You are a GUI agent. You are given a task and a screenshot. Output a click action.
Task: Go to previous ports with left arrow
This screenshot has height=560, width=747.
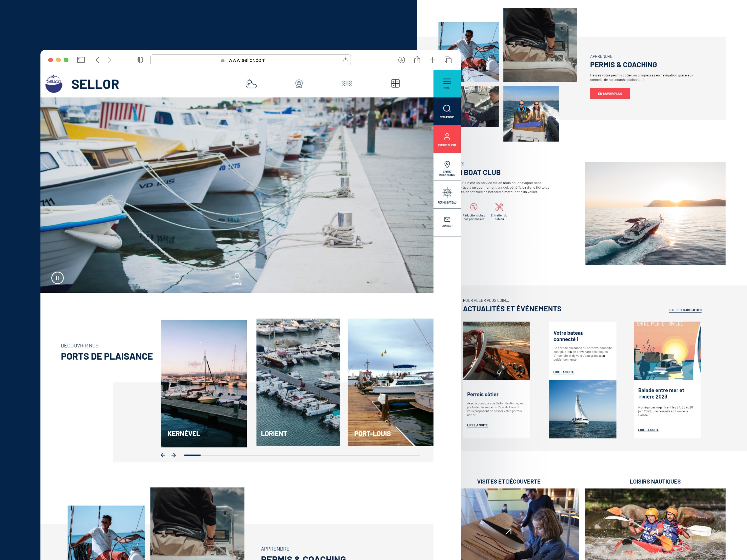[163, 455]
